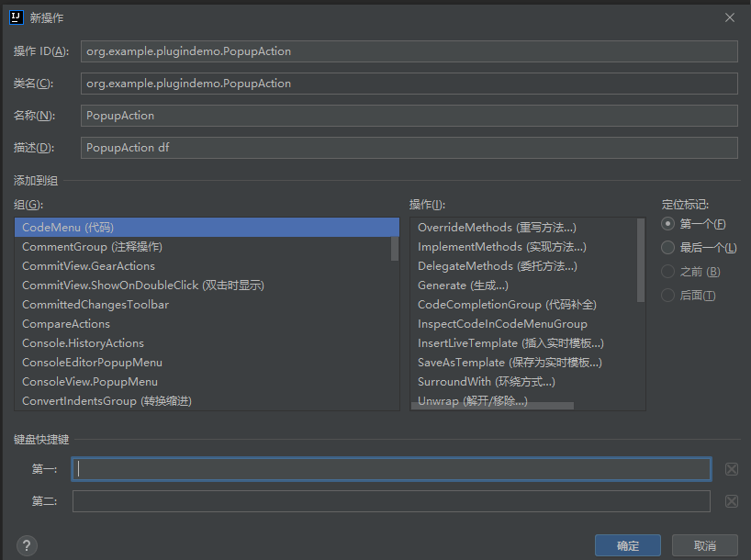
Task: Select ConsoleView.PopupMenu group
Action: 207,382
